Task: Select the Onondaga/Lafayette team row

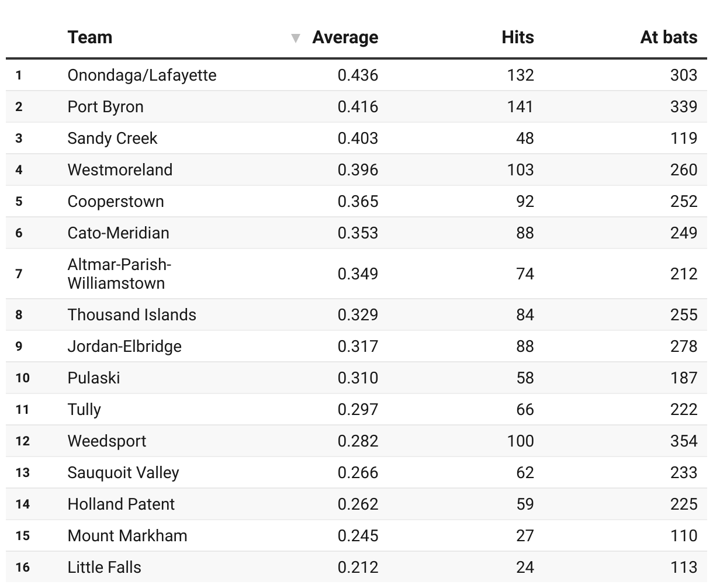Action: tap(356, 75)
